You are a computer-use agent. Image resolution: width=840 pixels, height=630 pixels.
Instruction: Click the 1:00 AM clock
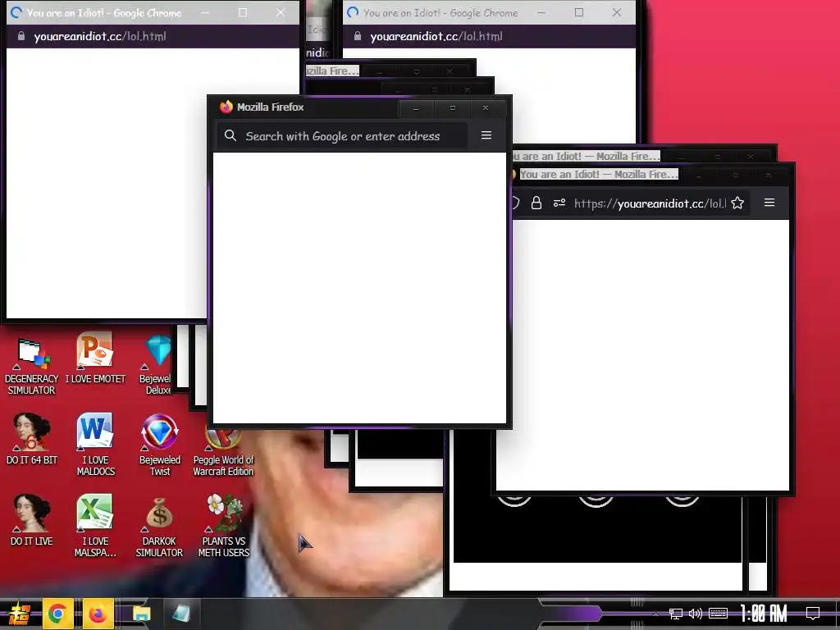pos(764,614)
